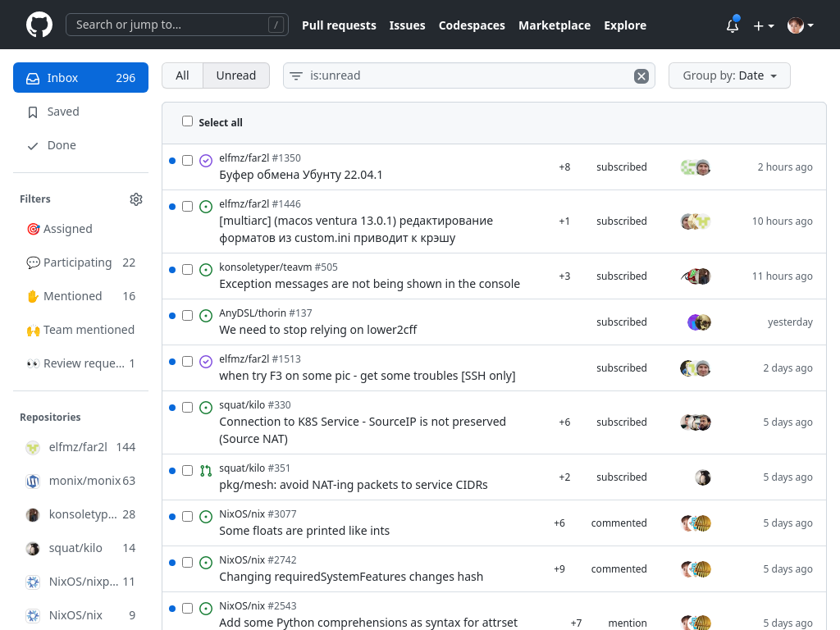Click the closed-issue icon for far2l #1513
The height and width of the screenshot is (630, 840).
click(x=206, y=362)
